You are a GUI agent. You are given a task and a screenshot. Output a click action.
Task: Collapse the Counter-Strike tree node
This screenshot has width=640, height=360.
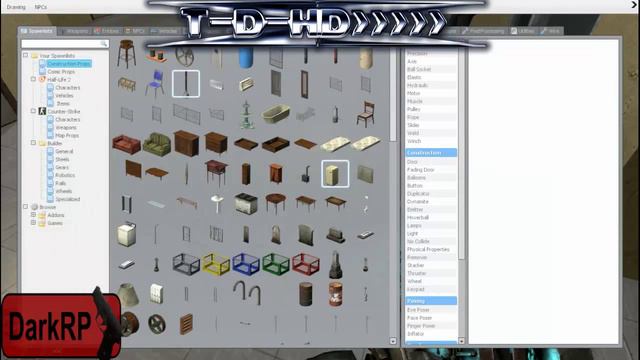pos(33,111)
